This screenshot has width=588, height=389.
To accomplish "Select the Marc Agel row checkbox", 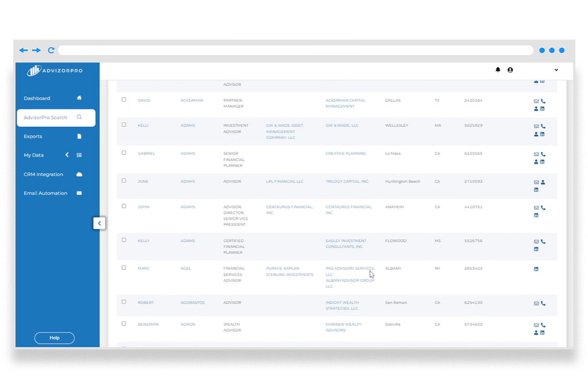I will click(124, 268).
